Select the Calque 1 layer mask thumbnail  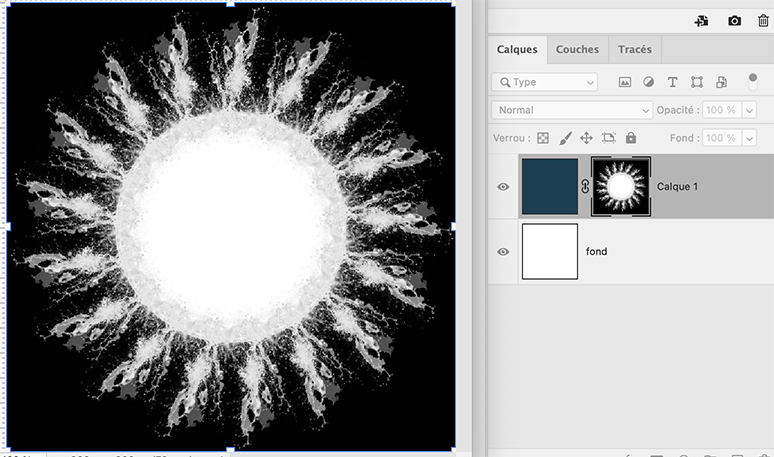point(621,186)
